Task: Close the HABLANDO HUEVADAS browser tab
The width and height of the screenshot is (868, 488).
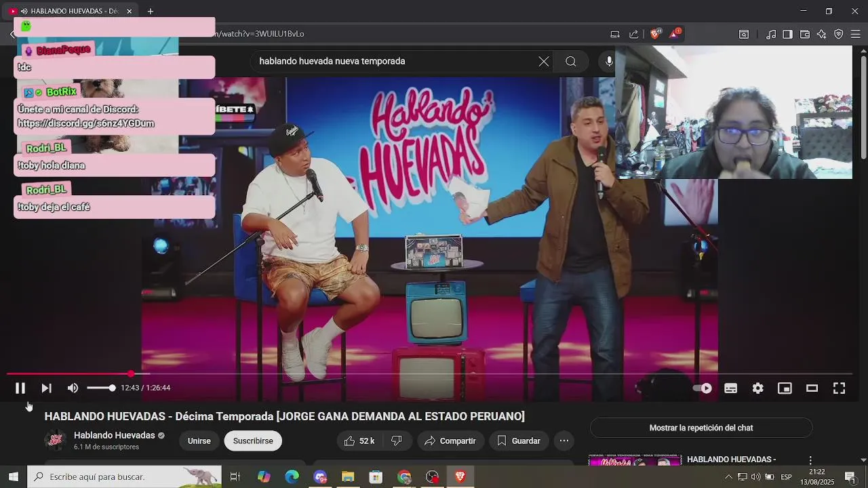Action: point(129,12)
